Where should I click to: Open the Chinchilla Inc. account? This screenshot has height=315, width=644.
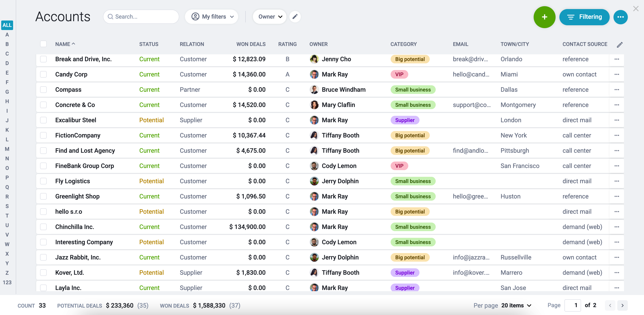[75, 227]
